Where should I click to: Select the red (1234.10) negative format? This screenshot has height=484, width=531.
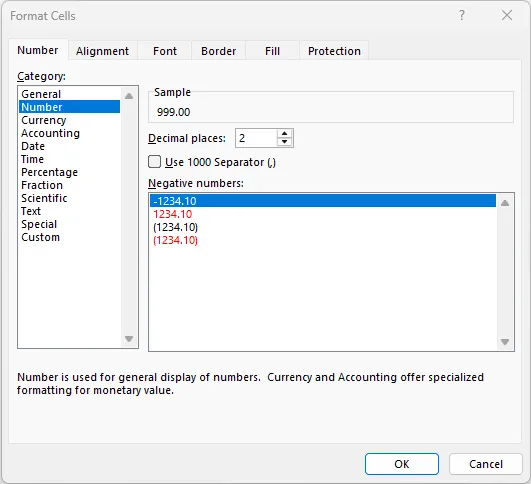[x=323, y=240]
